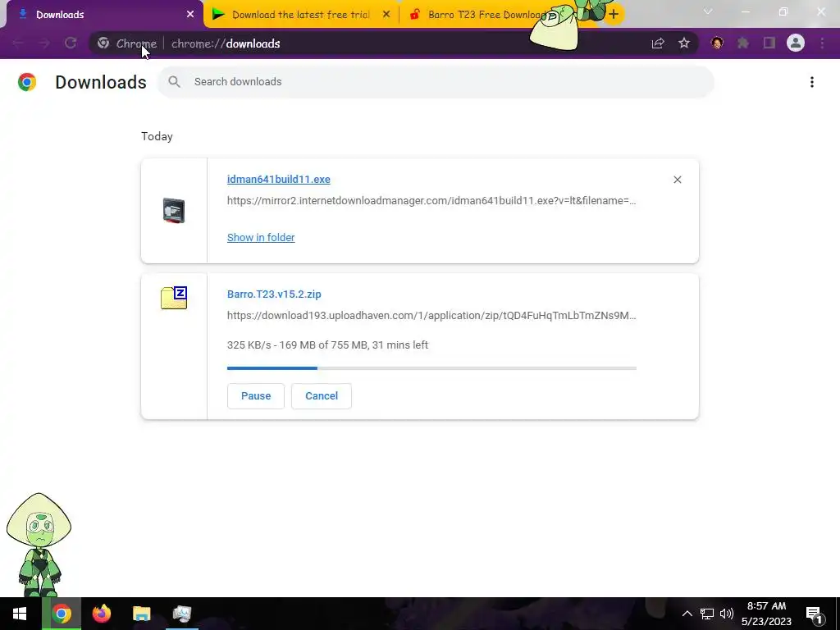Click the Chrome site info chip

click(x=127, y=43)
